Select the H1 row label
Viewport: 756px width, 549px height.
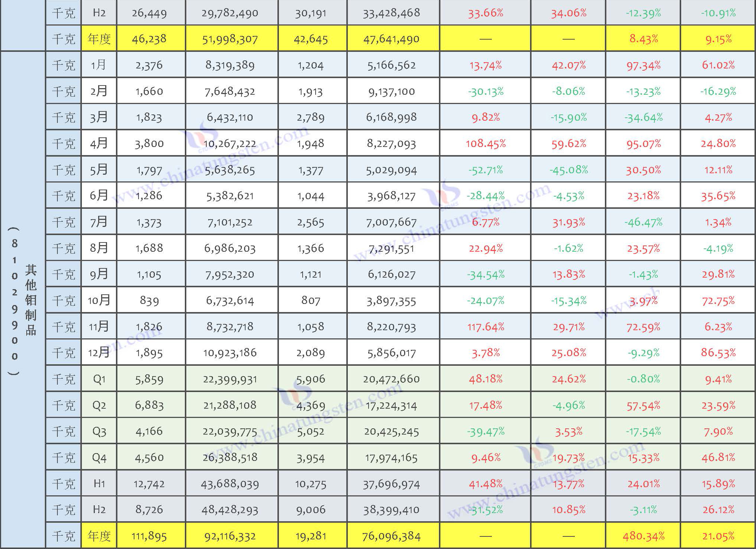(99, 483)
